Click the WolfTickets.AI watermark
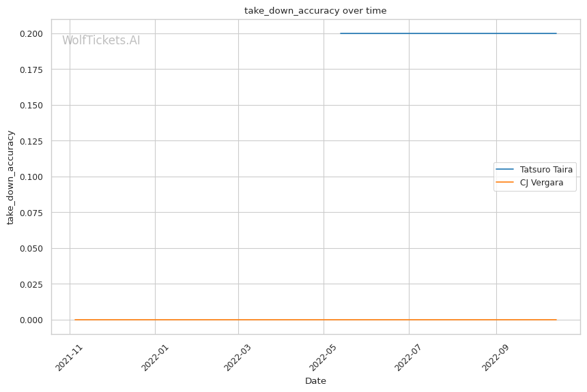Viewport: 587px width, 392px height. [x=101, y=40]
